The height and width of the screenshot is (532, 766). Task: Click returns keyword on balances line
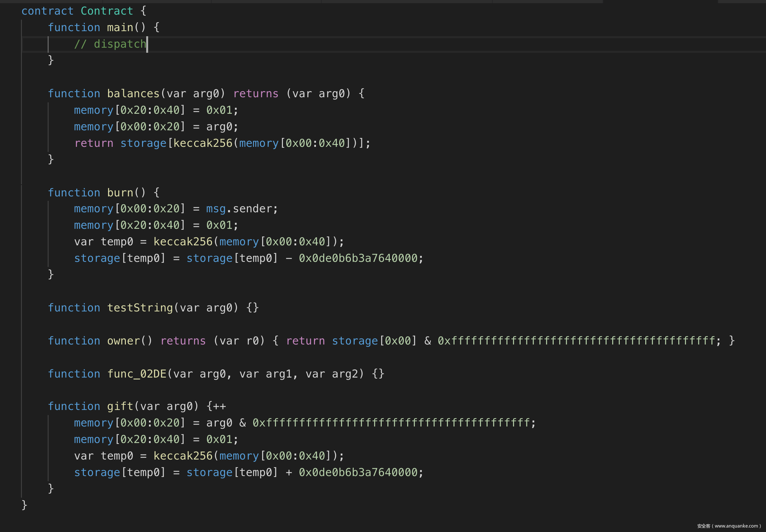pyautogui.click(x=256, y=94)
